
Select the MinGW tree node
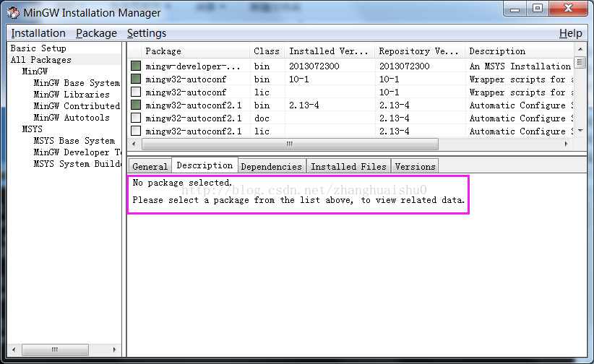click(35, 71)
